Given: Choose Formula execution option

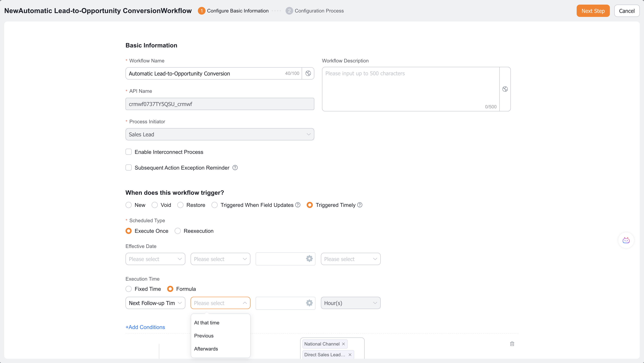Looking at the screenshot, I should 170,289.
